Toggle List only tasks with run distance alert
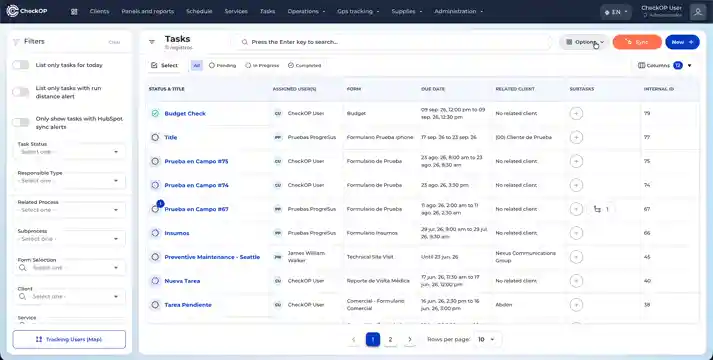The height and width of the screenshot is (360, 713). [x=20, y=92]
